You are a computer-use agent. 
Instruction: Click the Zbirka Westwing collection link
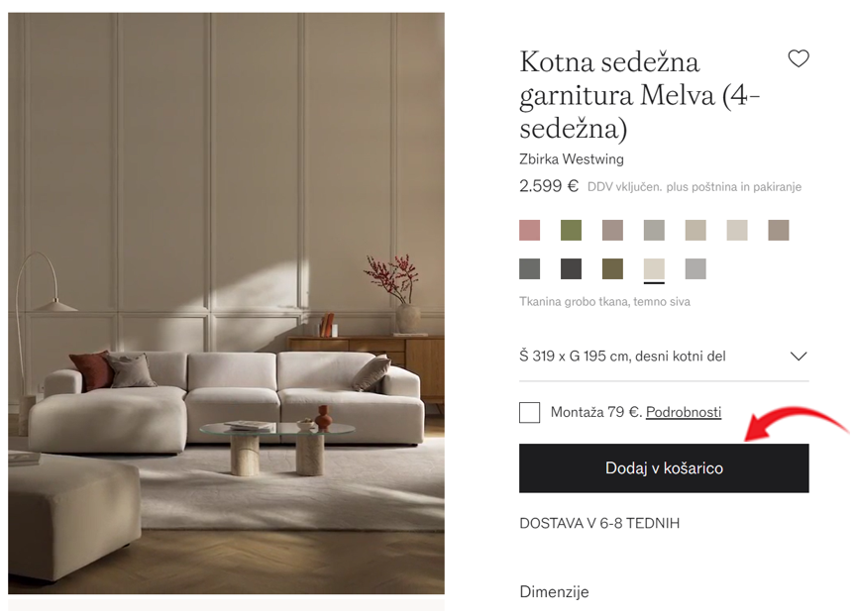point(572,159)
